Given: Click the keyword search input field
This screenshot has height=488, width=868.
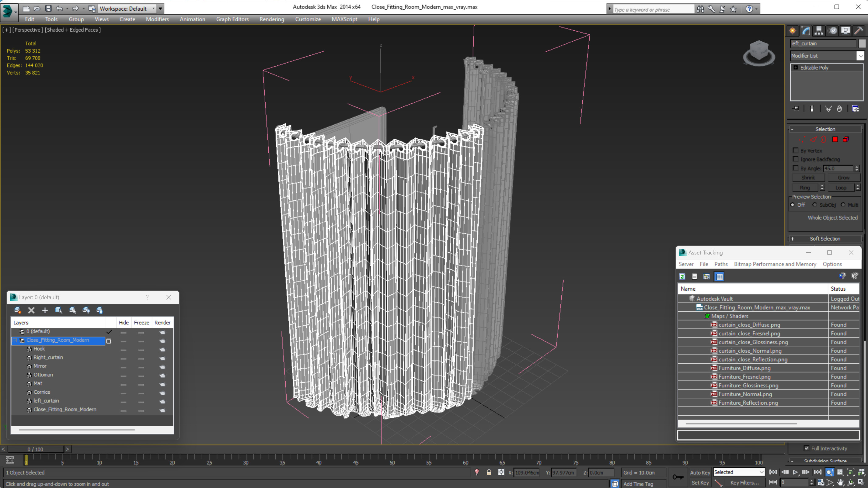Looking at the screenshot, I should pos(653,9).
